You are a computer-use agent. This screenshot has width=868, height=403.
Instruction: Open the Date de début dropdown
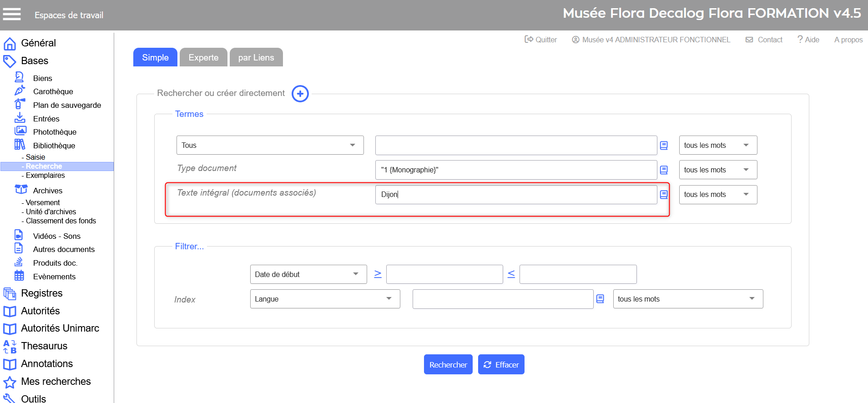308,274
